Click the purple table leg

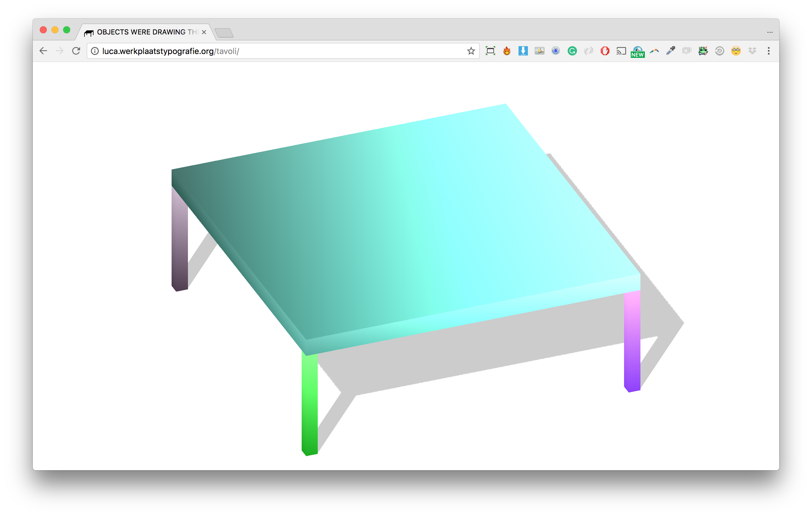click(632, 341)
